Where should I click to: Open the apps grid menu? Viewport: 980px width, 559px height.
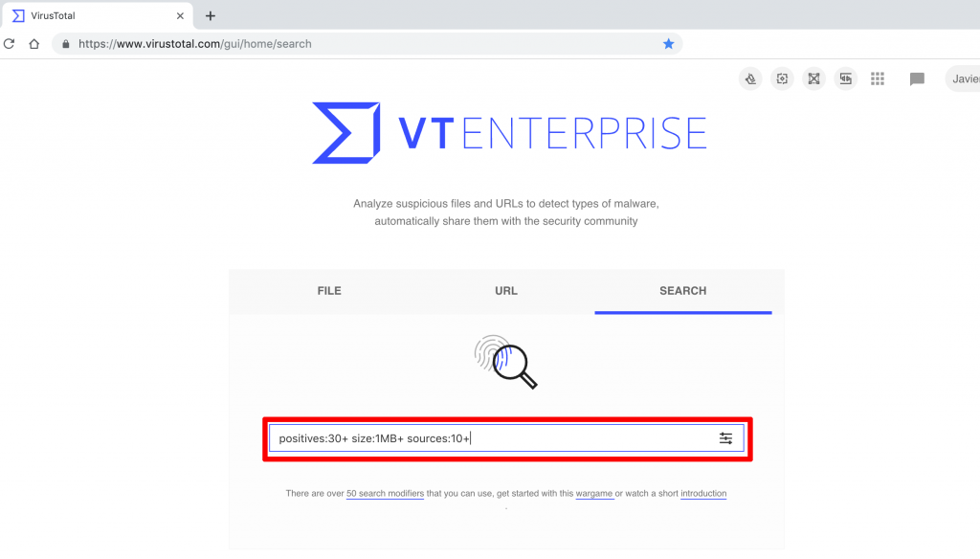(878, 78)
